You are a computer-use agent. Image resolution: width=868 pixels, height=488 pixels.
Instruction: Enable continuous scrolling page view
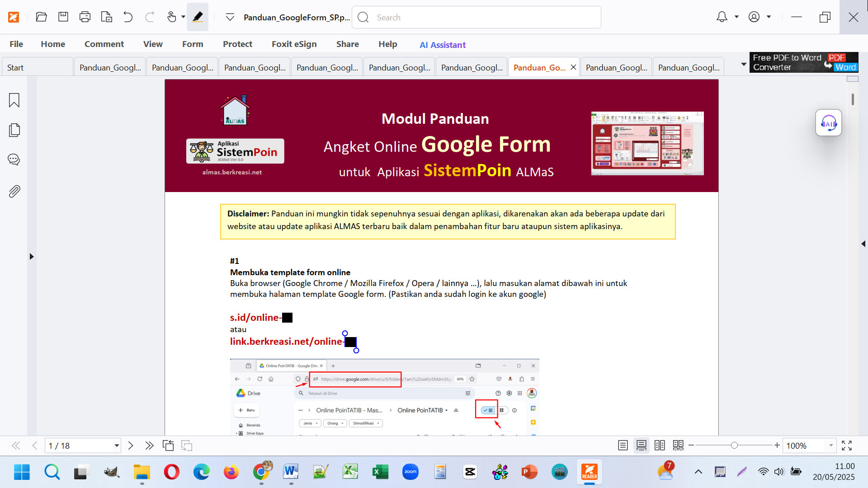[641, 446]
